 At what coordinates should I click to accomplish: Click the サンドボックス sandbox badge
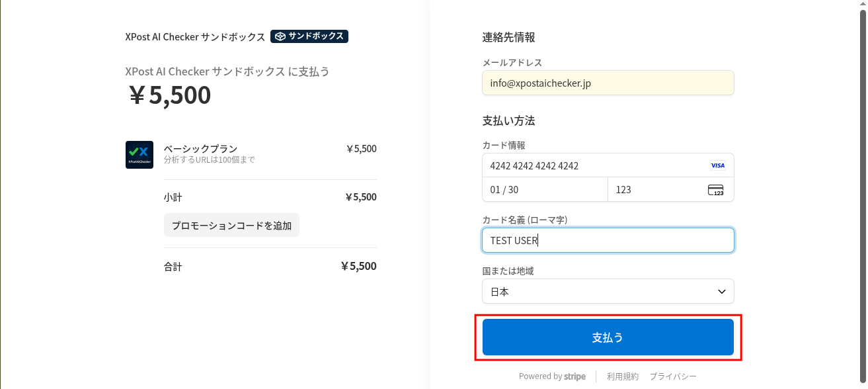coord(309,36)
